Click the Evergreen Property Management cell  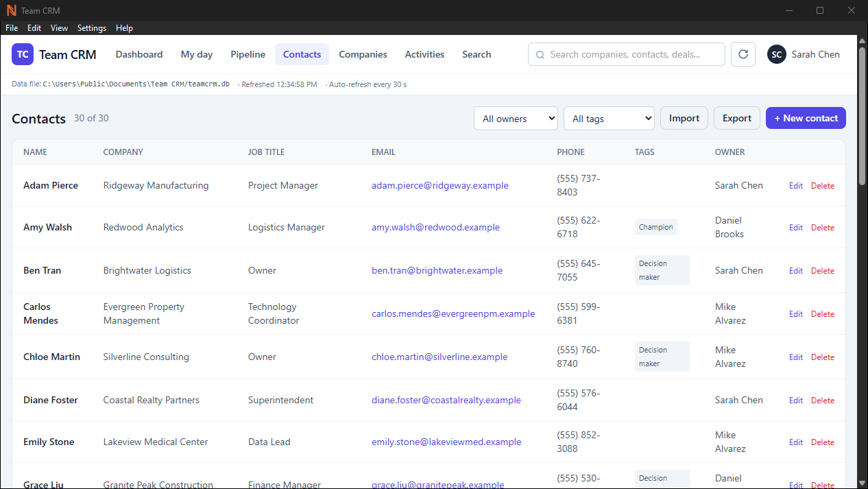pyautogui.click(x=144, y=313)
